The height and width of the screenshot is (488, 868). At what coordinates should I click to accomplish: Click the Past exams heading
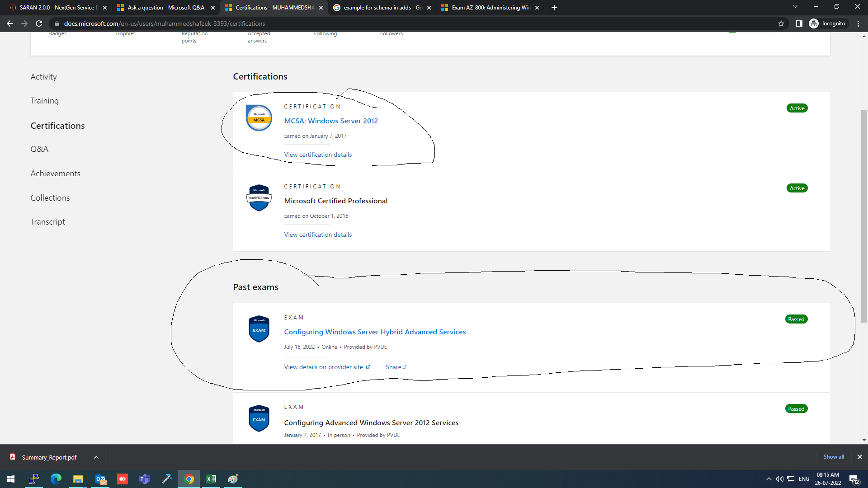click(255, 287)
